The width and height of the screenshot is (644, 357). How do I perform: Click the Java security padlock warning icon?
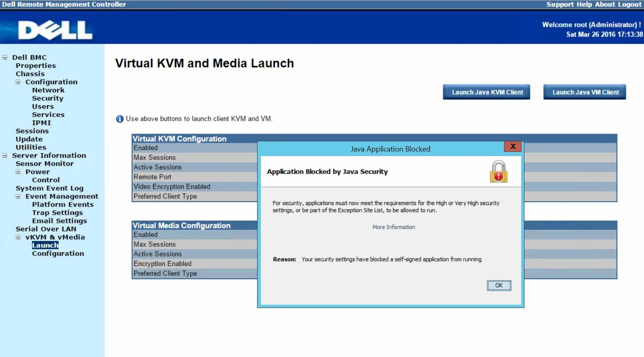point(498,171)
